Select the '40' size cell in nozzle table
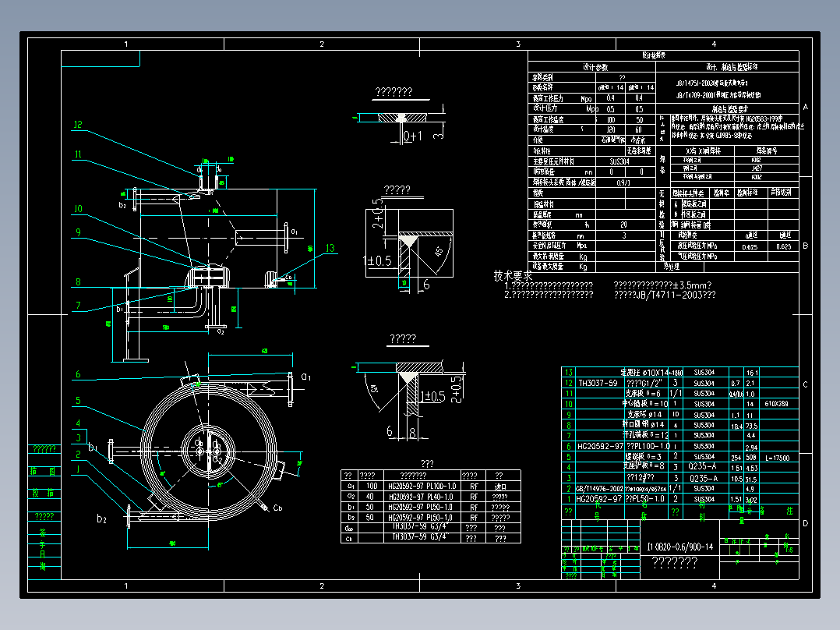Screen dimensions: 840x630 370,497
